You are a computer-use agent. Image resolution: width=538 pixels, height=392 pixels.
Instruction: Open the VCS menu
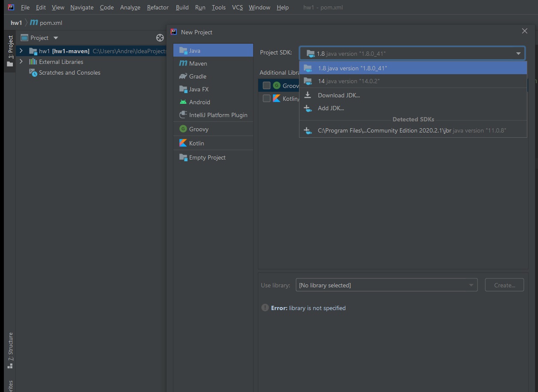tap(237, 7)
